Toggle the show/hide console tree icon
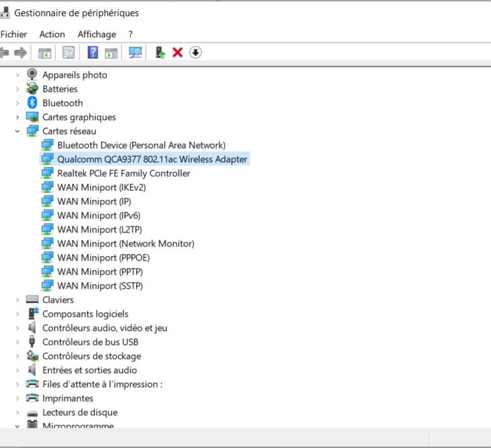 (45, 53)
